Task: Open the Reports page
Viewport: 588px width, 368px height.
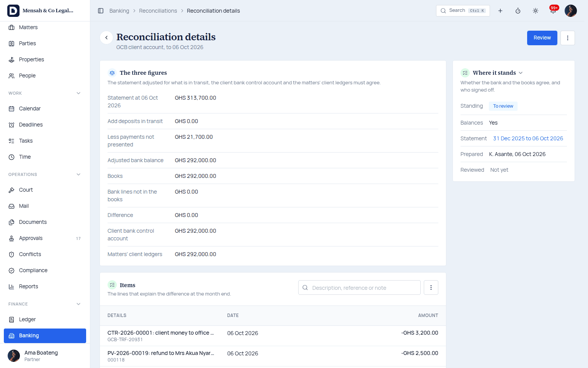Action: [45, 286]
